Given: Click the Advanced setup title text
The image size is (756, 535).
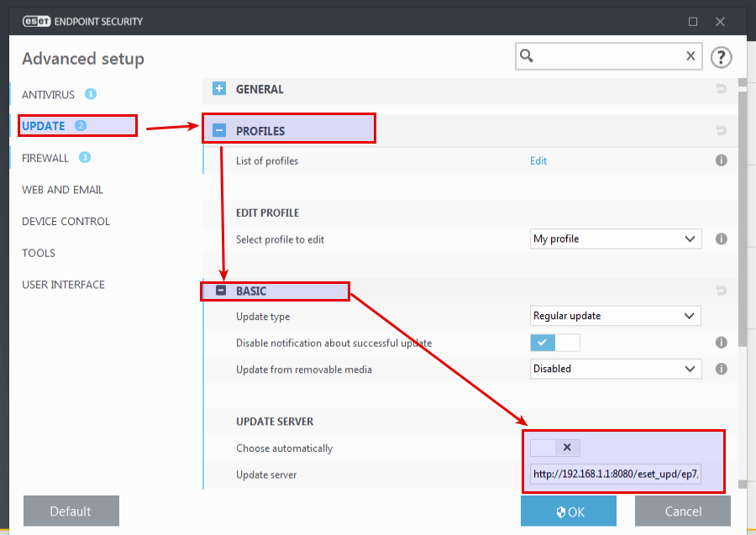Looking at the screenshot, I should point(83,59).
